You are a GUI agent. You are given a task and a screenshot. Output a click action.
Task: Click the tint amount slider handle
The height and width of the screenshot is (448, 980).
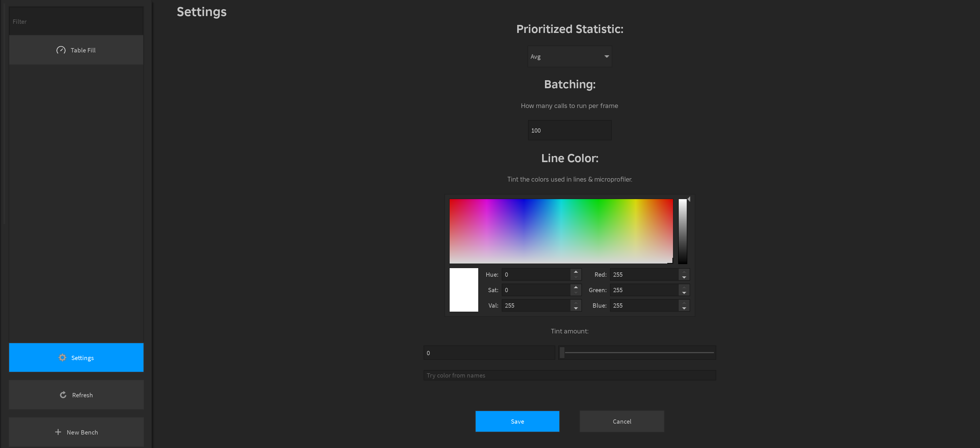tap(562, 352)
